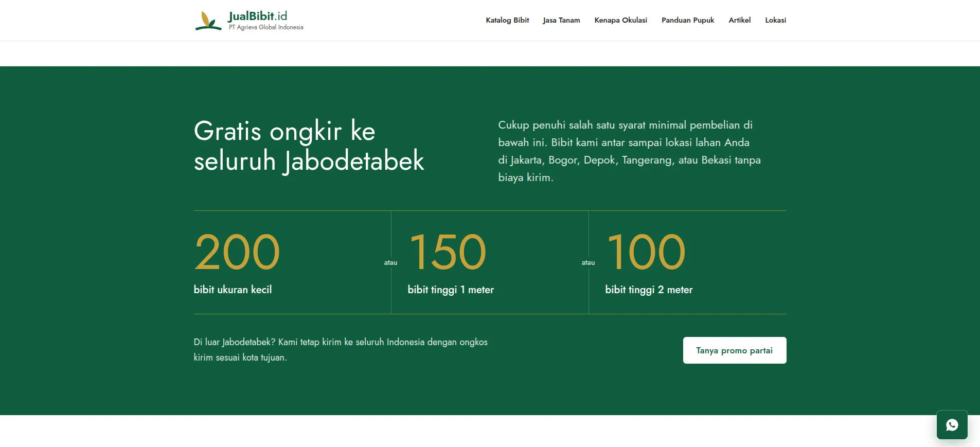Click the 'Cukup penuhi salah satu syarat' paragraph

[x=629, y=151]
